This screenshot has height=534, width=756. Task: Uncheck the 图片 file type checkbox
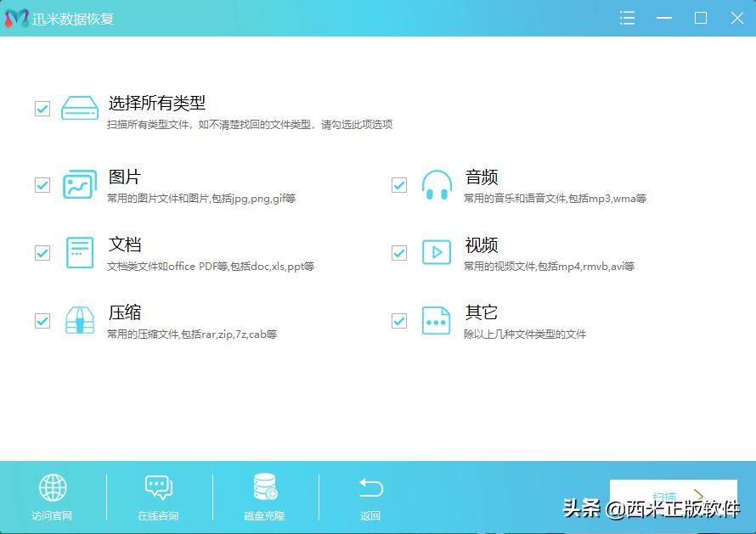(42, 184)
